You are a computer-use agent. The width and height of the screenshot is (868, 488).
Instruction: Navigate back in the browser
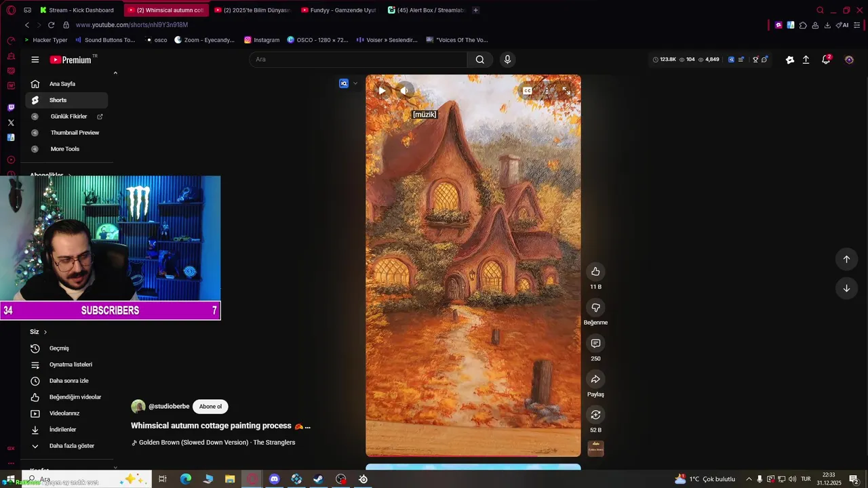tap(27, 25)
